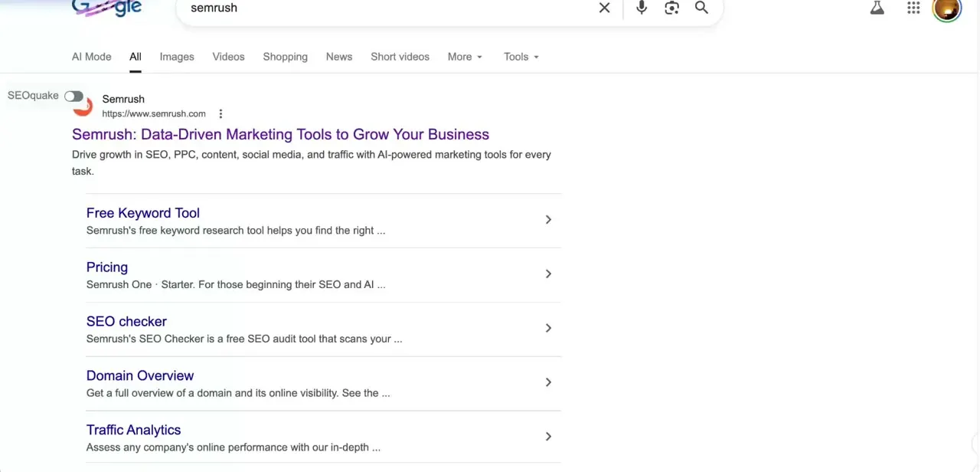980x472 pixels.
Task: Expand the Free Keyword Tool chevron
Action: (548, 220)
